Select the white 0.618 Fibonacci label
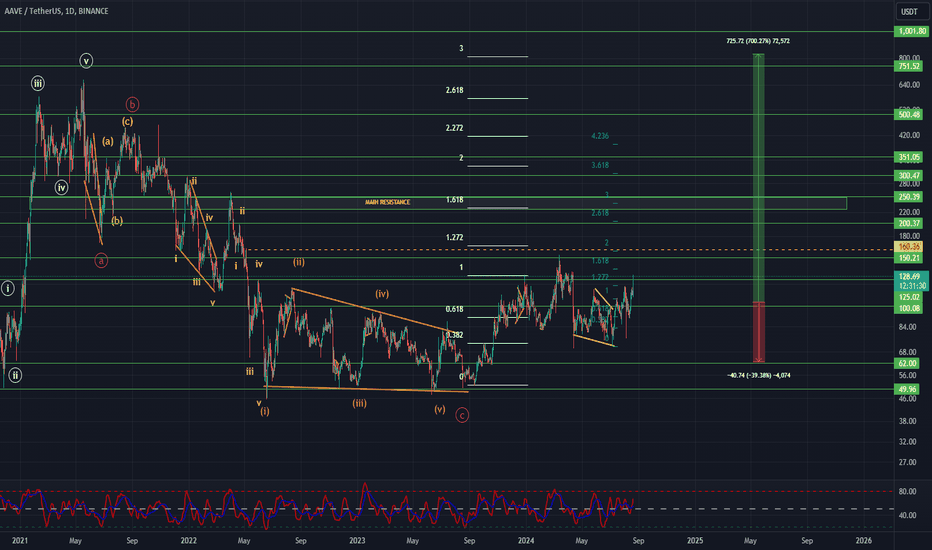The height and width of the screenshot is (550, 932). (x=455, y=309)
